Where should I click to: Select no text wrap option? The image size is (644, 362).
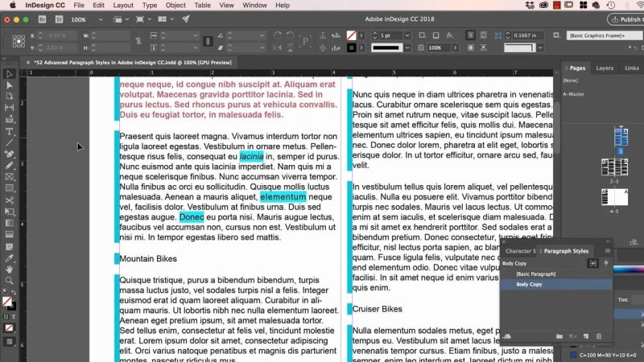471,35
